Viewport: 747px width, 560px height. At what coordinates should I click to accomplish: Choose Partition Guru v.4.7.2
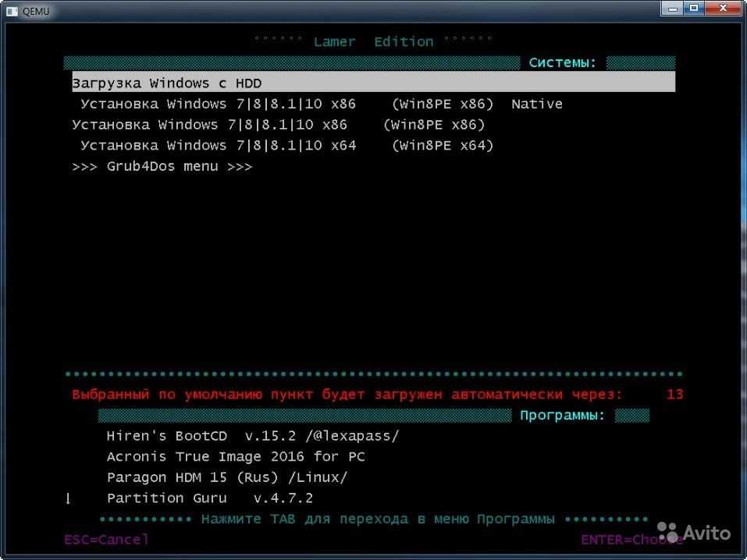pos(210,498)
